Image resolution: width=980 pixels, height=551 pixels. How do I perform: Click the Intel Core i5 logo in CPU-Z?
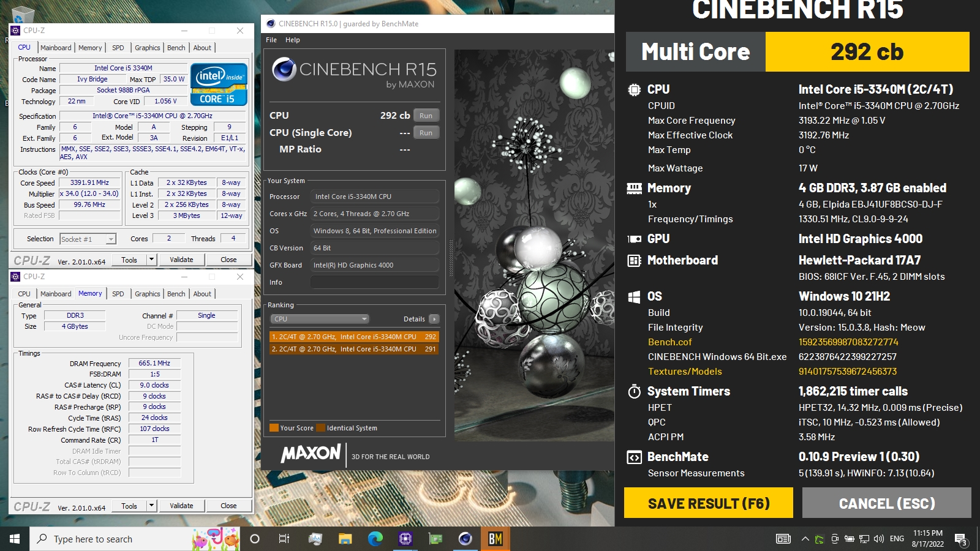pos(219,84)
